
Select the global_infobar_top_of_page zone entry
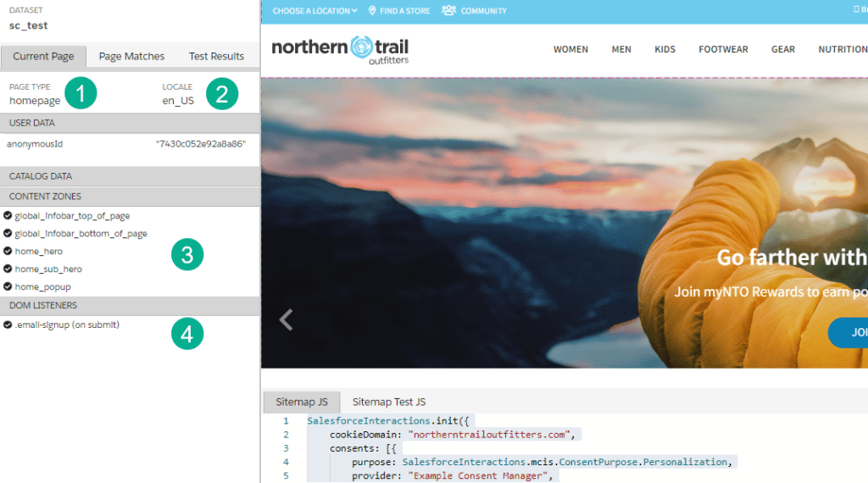72,216
